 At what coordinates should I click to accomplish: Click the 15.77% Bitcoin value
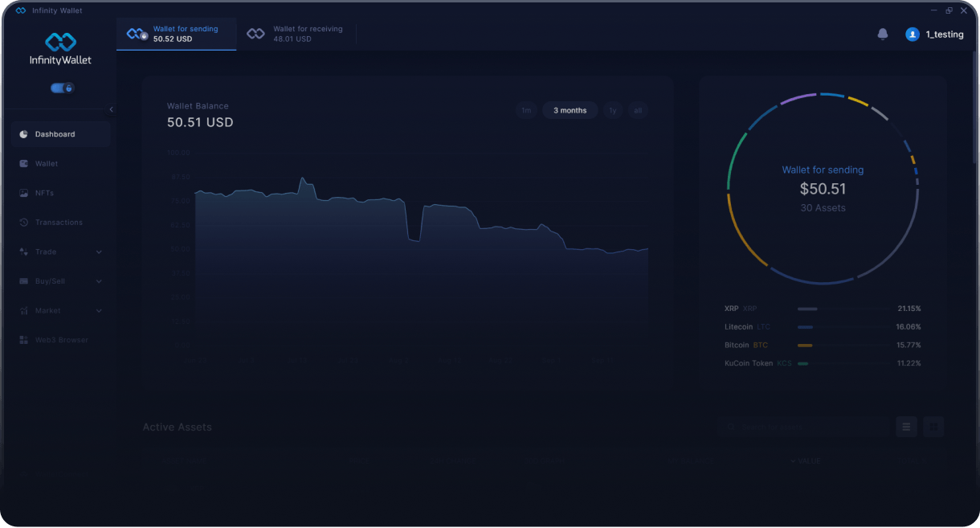click(909, 346)
